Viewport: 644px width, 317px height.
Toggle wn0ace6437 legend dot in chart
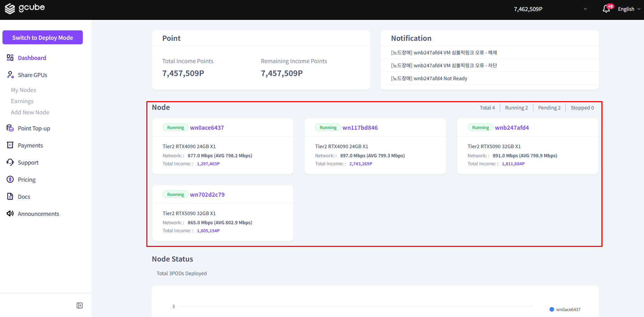(552, 309)
